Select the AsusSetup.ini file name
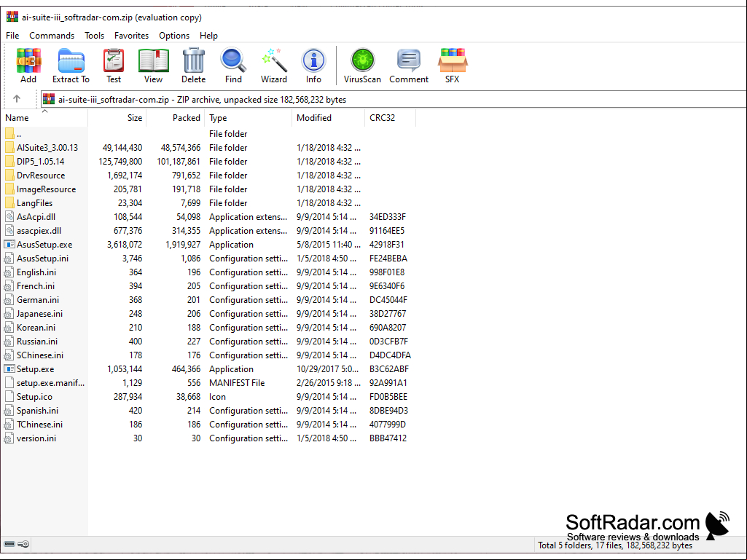This screenshot has height=560, width=747. (x=42, y=258)
